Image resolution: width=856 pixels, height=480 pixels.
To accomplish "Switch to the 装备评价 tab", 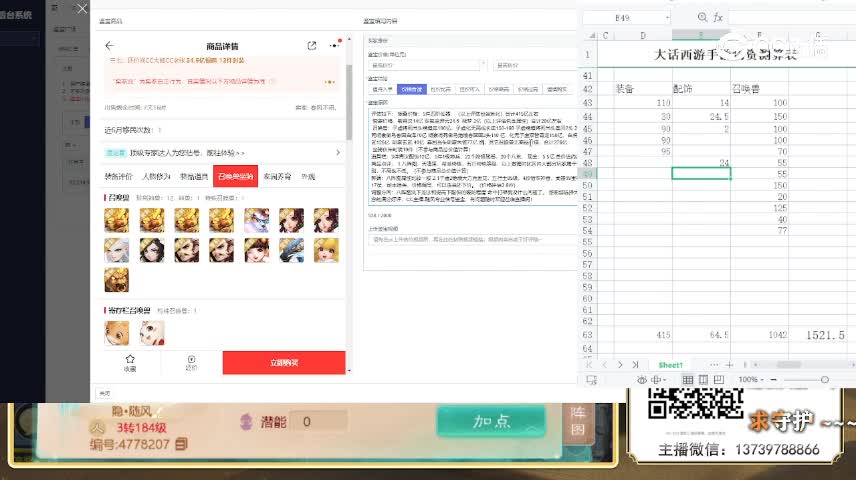I will point(118,176).
